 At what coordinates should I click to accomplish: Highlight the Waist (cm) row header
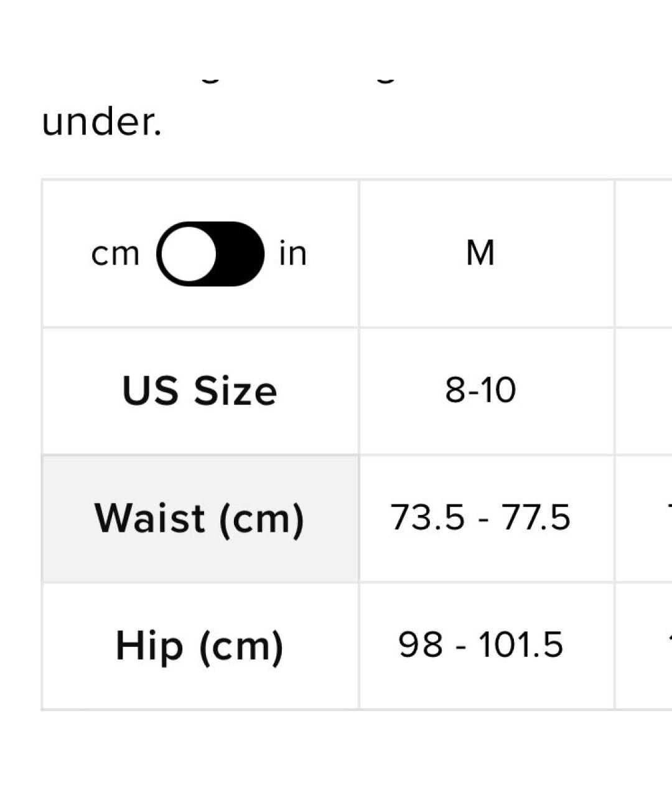[200, 519]
